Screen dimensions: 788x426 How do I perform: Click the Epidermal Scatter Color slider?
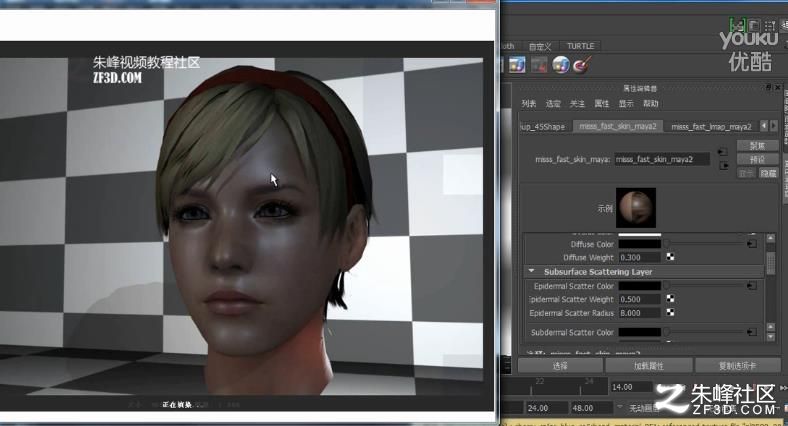(x=705, y=285)
